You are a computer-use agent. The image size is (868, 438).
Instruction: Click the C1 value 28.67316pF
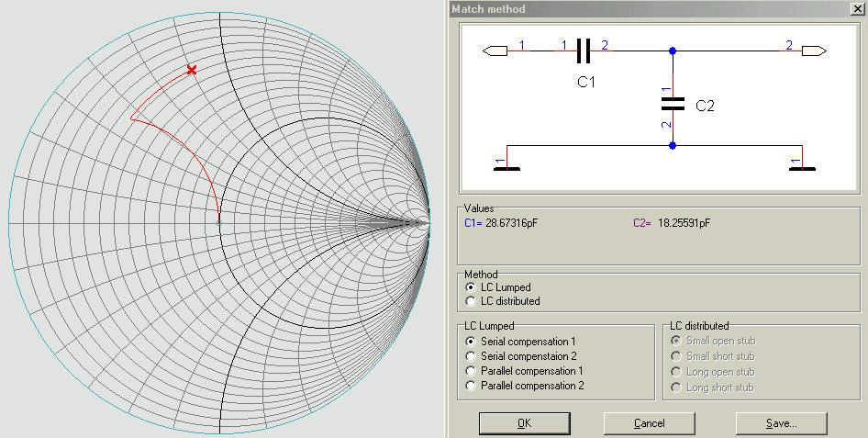511,223
